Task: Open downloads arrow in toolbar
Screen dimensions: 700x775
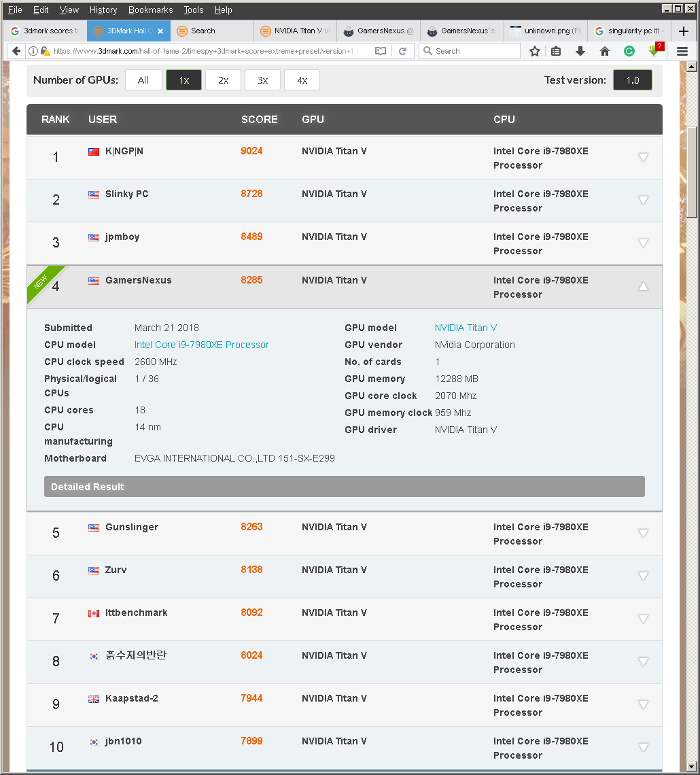Action: pos(580,51)
